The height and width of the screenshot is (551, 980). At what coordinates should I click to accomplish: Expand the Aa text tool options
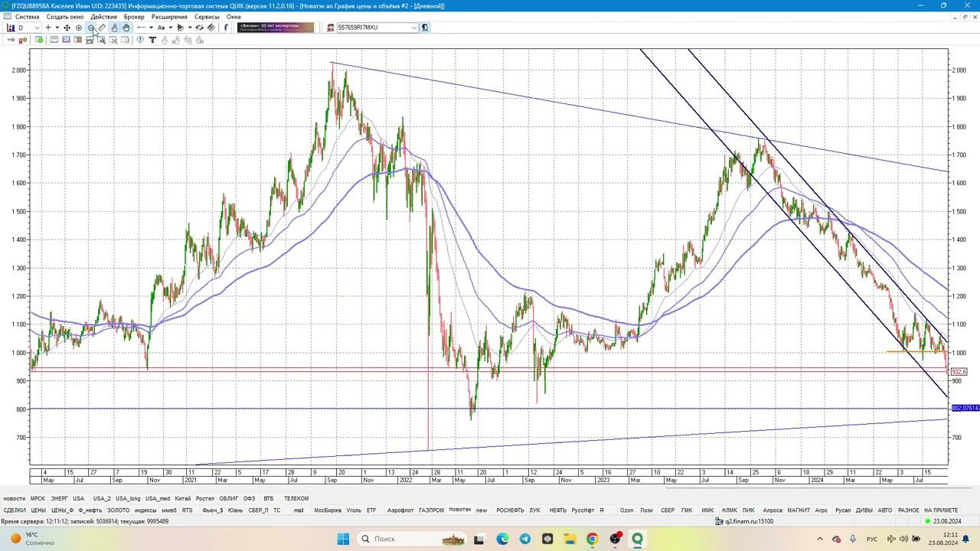click(x=170, y=28)
